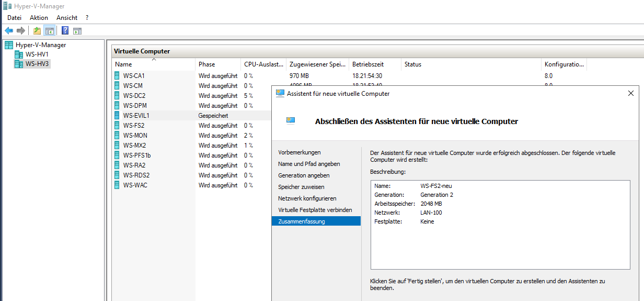Go to wizard step Generation angeben
Viewport: 644px width, 301px height.
pos(304,175)
